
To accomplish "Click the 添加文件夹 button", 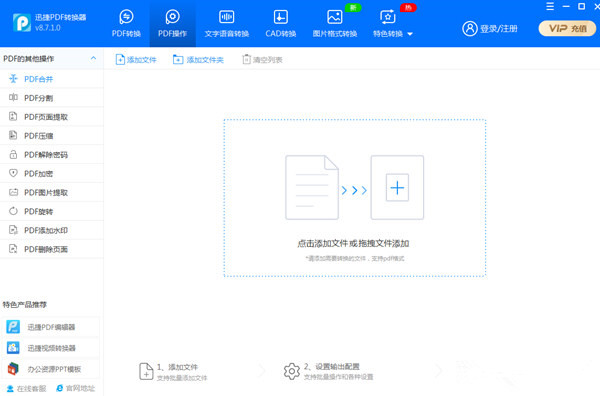I will coord(198,60).
